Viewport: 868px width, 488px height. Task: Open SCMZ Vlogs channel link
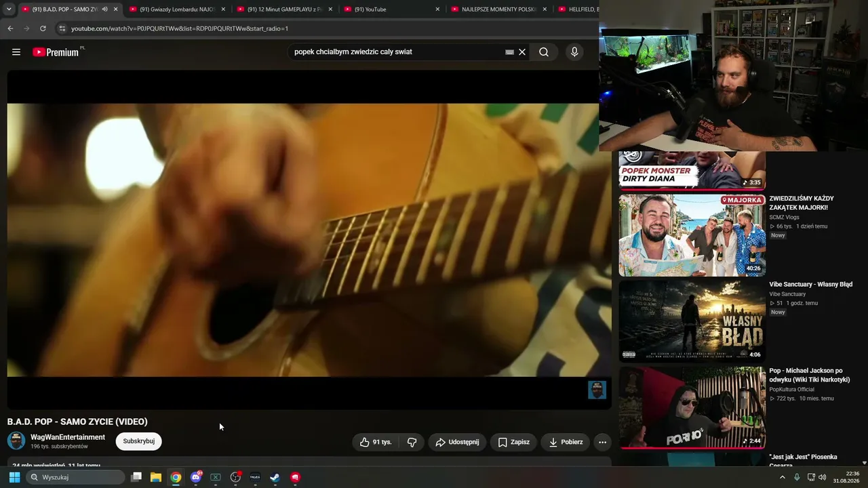pos(784,217)
